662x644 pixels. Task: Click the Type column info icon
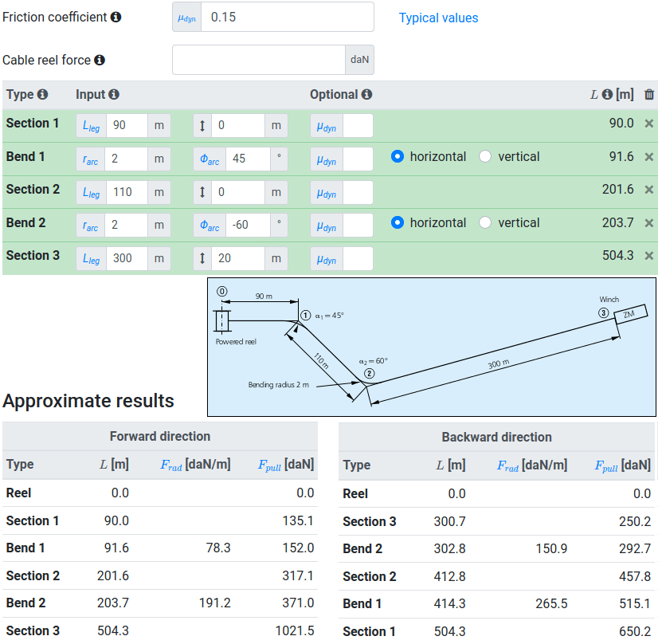tap(43, 94)
